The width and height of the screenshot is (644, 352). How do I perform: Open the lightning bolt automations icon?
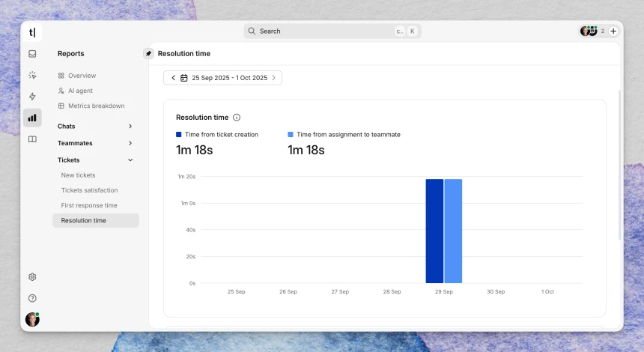coord(32,97)
